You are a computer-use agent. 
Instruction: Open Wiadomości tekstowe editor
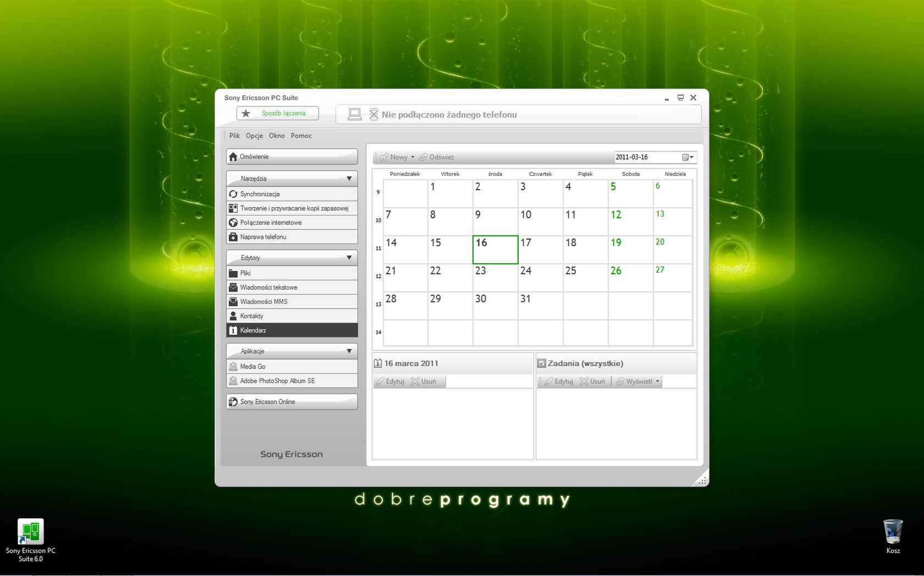click(x=291, y=287)
